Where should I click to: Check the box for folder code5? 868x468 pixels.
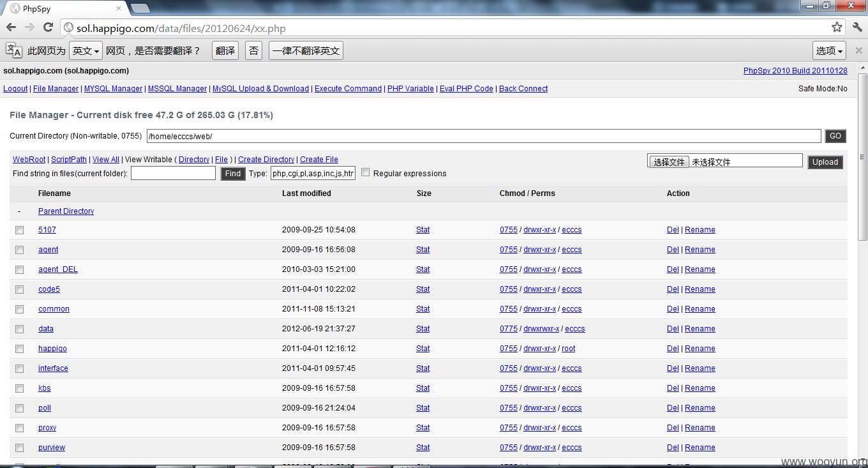(x=20, y=289)
